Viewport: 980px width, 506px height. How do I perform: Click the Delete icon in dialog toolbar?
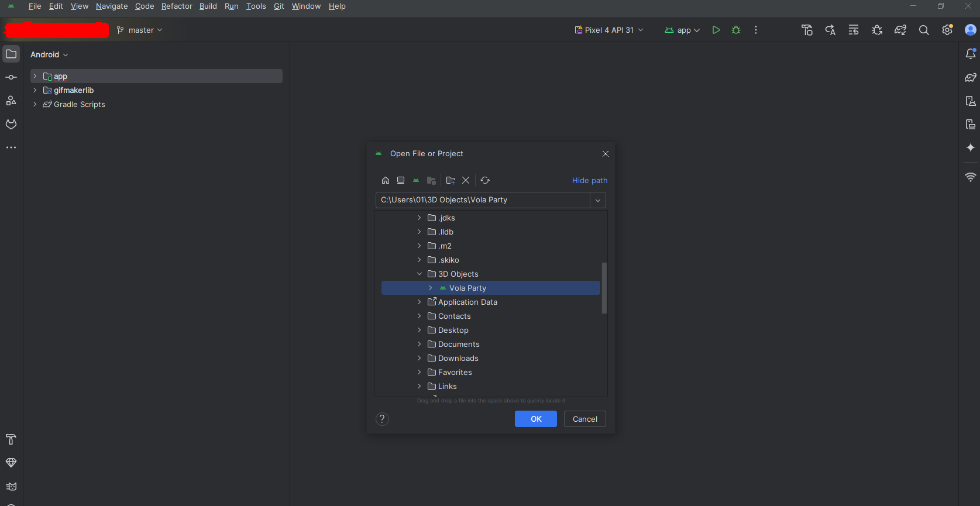click(x=466, y=180)
